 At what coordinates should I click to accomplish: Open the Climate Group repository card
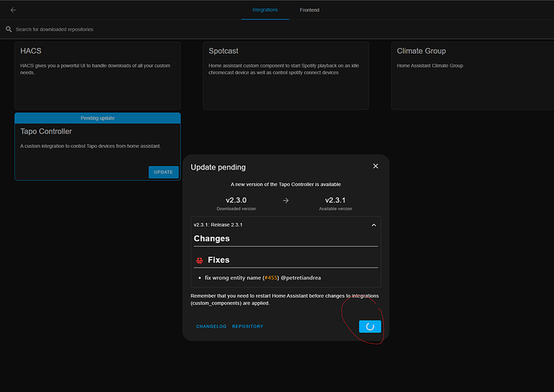pos(472,76)
